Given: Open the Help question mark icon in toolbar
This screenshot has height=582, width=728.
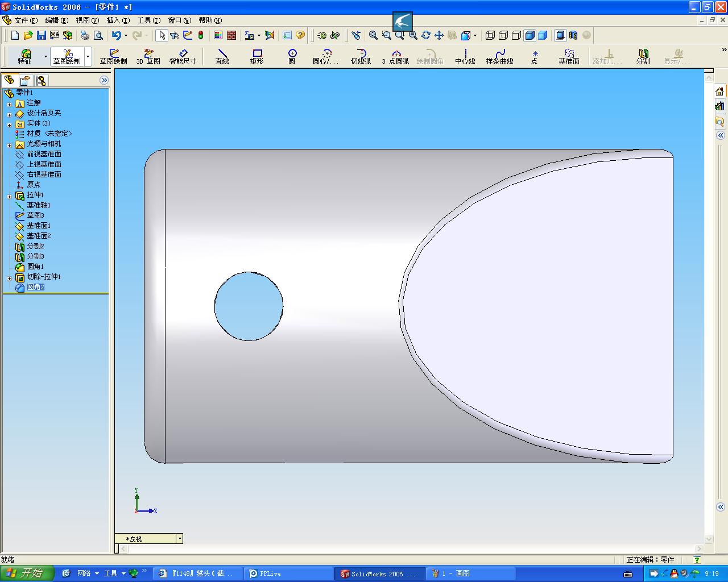Looking at the screenshot, I should click(x=300, y=35).
